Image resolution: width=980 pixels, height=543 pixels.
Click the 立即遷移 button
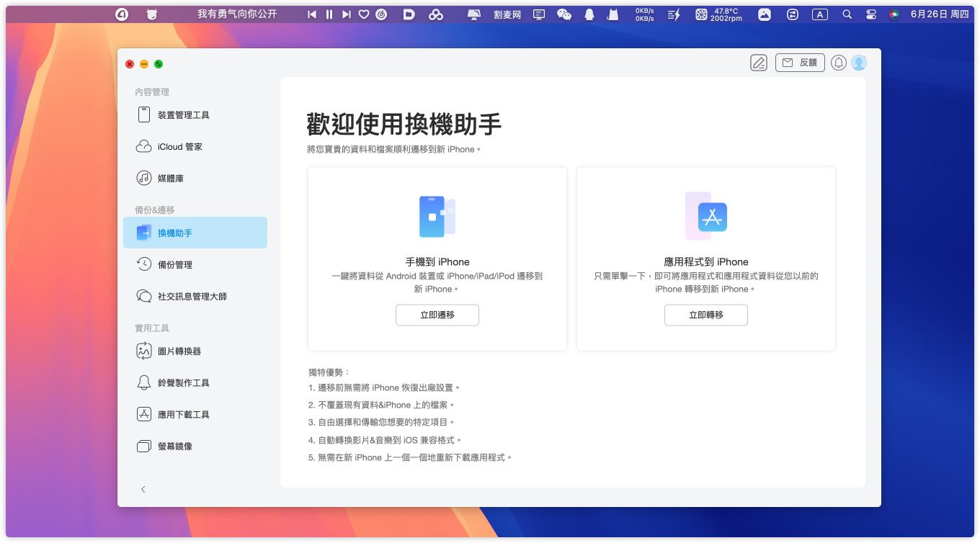[x=437, y=315]
